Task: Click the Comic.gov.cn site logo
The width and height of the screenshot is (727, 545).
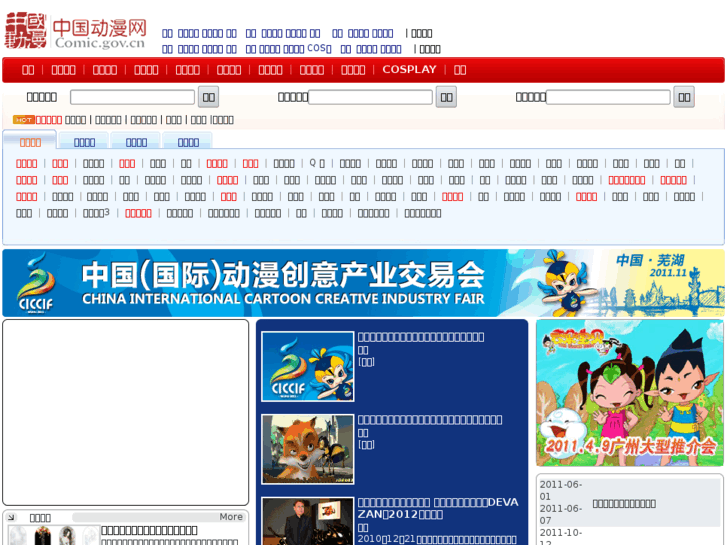Action: pos(76,31)
